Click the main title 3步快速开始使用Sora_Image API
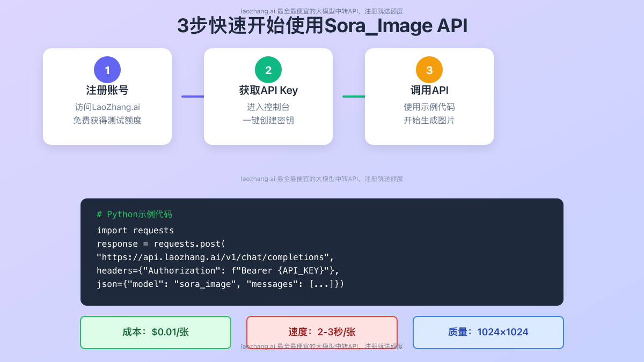 pos(322,26)
